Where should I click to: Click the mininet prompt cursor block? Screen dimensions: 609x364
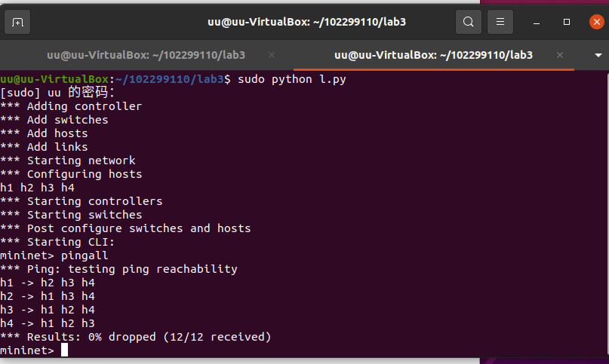65,350
